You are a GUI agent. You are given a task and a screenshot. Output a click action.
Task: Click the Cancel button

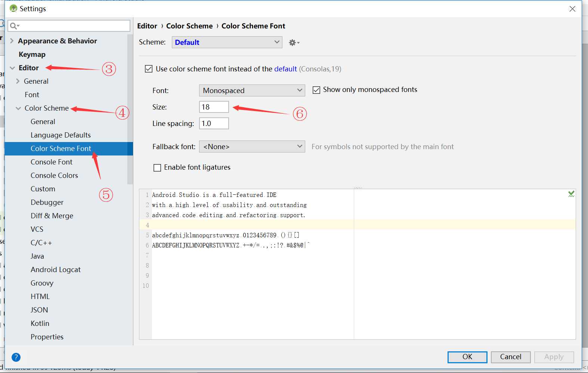511,357
